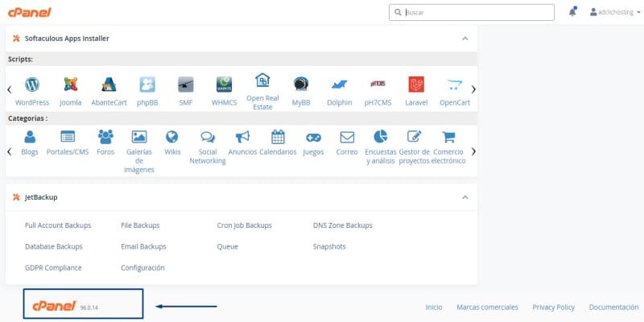Image resolution: width=644 pixels, height=322 pixels.
Task: Open the notifications bell
Action: point(572,12)
